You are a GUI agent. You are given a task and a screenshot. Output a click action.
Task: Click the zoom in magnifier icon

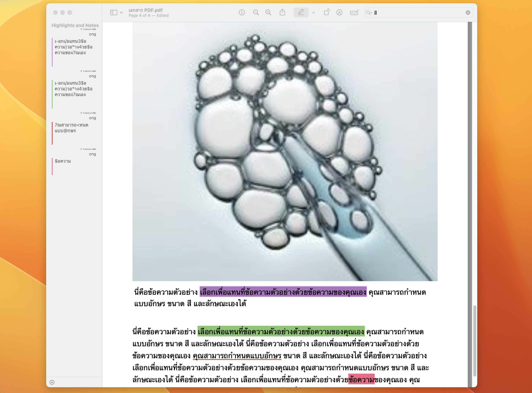268,12
